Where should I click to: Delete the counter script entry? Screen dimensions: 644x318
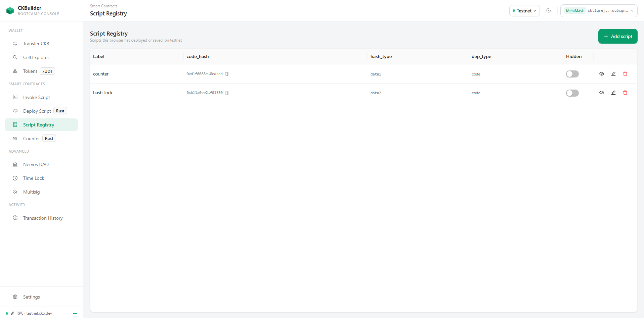(x=625, y=74)
